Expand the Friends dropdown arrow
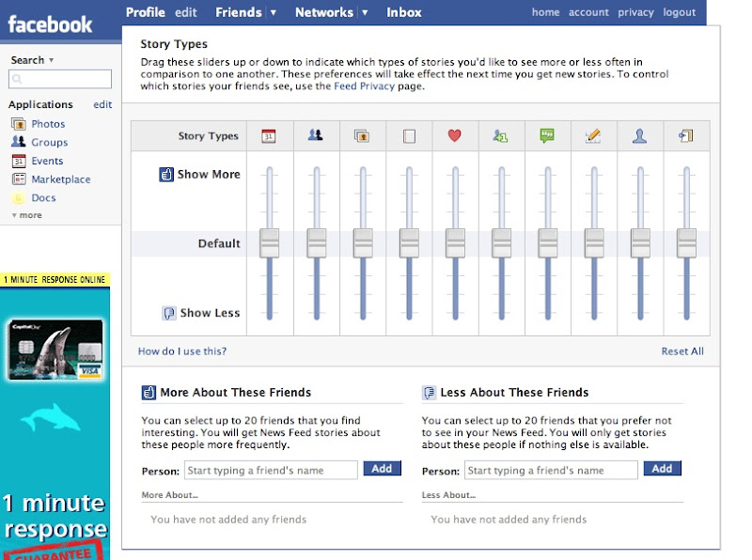The width and height of the screenshot is (752, 560). (274, 13)
